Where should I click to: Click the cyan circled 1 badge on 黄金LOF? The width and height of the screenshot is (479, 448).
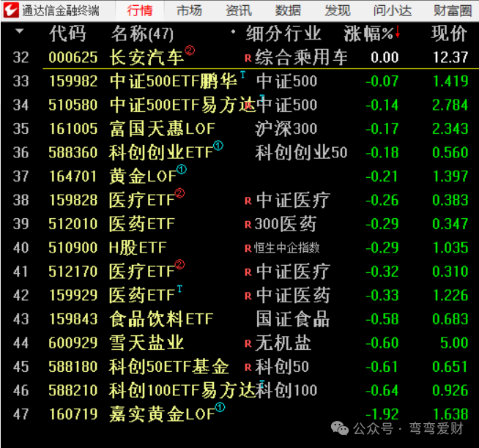pos(182,169)
